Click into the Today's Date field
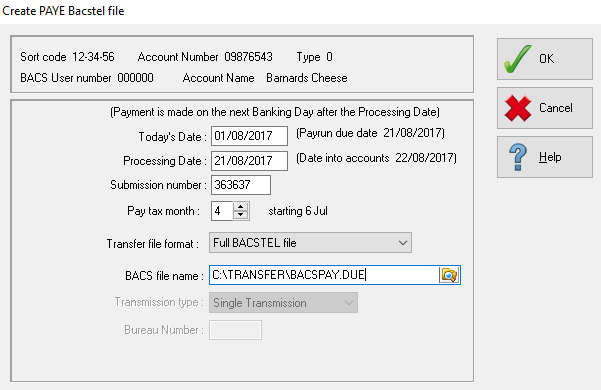The width and height of the screenshot is (601, 390). 249,136
